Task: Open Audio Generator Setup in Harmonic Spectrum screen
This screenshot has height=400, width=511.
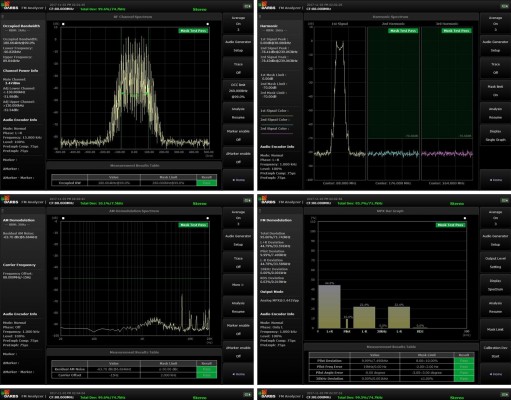Action: click(495, 46)
